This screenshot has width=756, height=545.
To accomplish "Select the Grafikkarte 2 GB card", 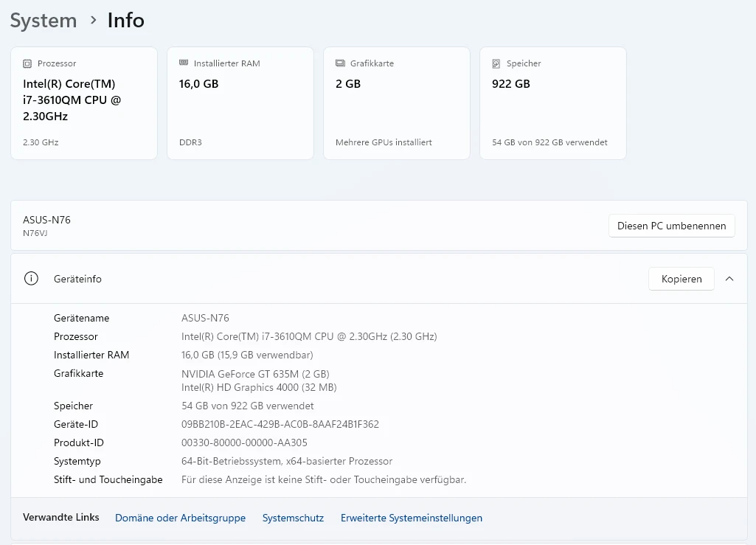I will (x=396, y=103).
